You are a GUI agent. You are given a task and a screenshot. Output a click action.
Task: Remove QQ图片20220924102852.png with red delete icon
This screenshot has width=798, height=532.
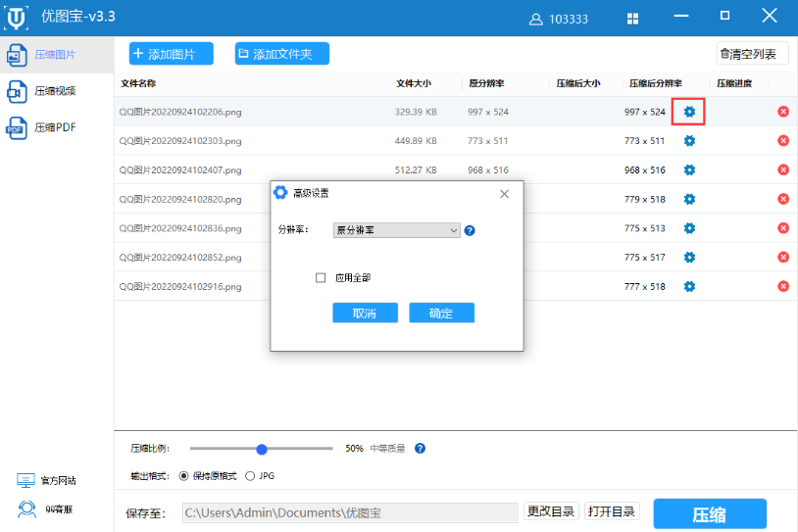(783, 257)
